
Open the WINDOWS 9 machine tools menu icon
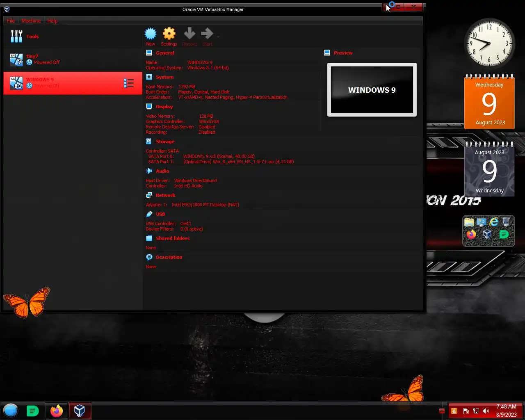(129, 83)
